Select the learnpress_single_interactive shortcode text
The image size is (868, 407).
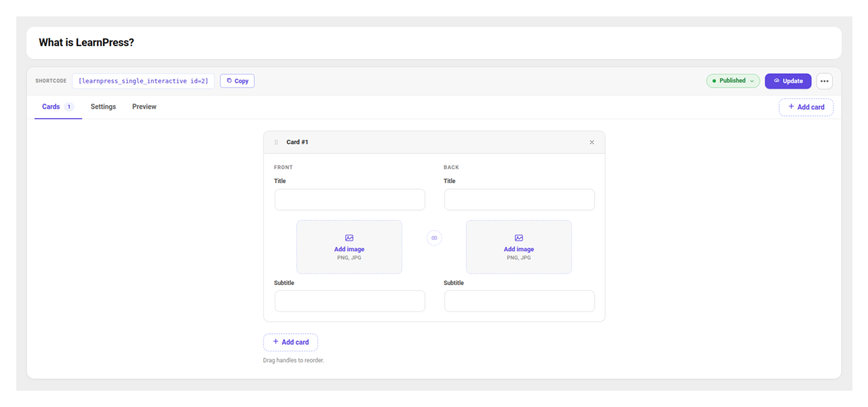click(x=143, y=81)
